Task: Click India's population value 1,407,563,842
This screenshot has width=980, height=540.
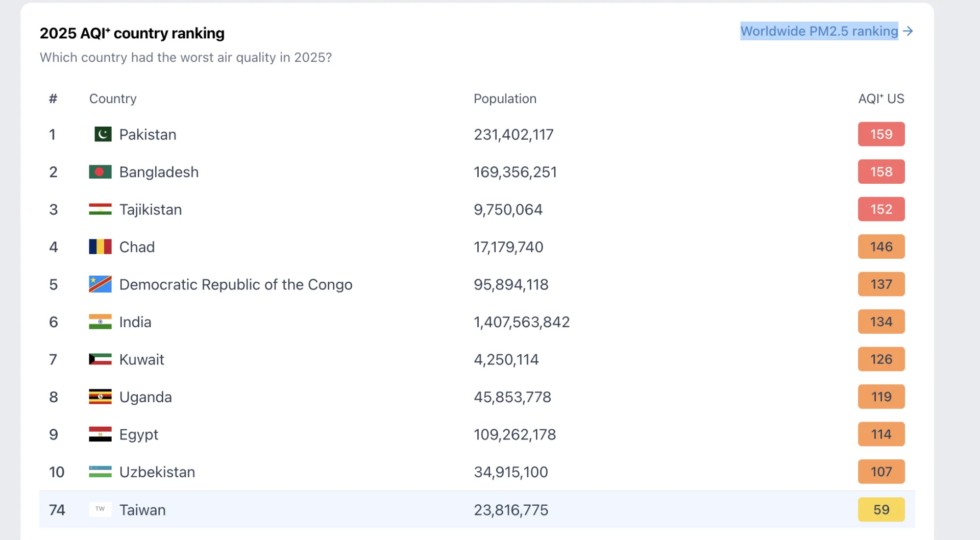Action: pyautogui.click(x=521, y=322)
